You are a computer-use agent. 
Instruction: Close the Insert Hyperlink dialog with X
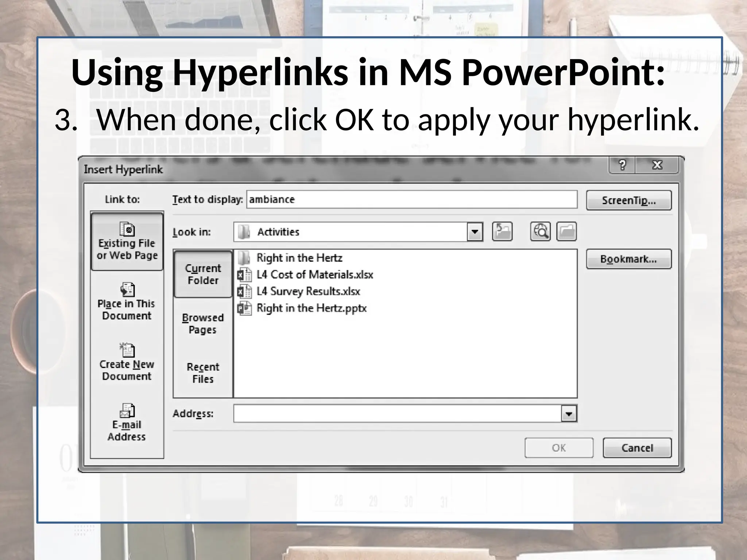click(657, 165)
